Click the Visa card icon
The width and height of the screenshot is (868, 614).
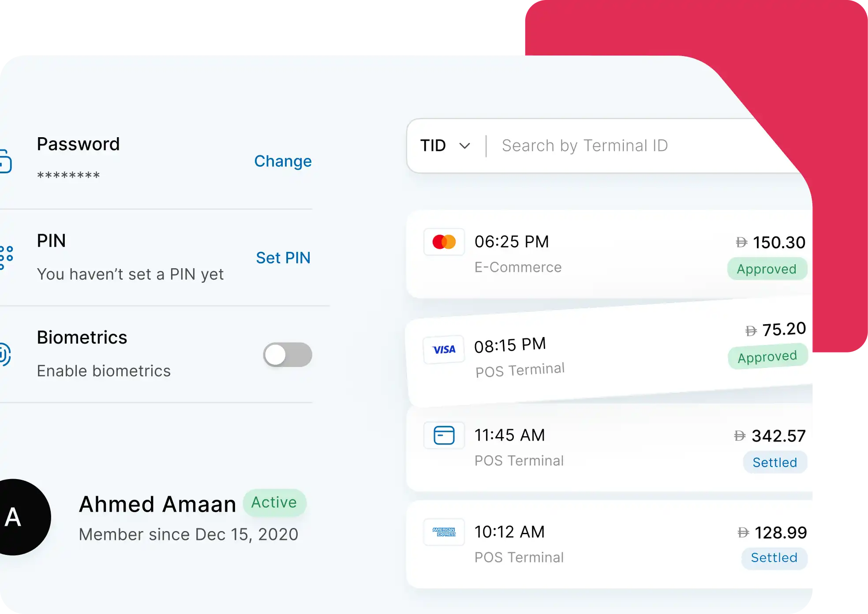[x=444, y=350]
